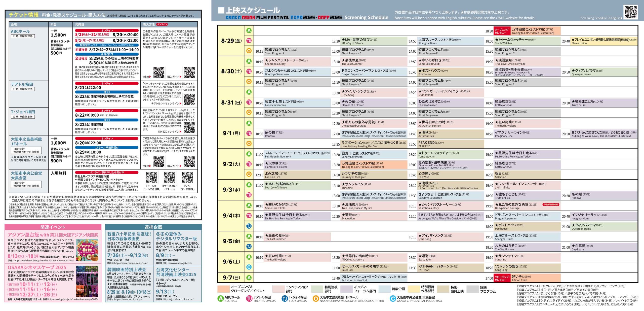Click the 9/1 13:55 PEAK END screening entry
Viewport: 644px width, 311px height.
(x=450, y=144)
